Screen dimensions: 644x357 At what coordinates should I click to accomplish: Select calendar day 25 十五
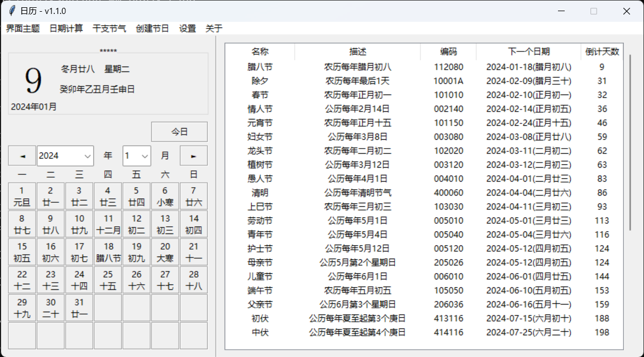pyautogui.click(x=108, y=280)
